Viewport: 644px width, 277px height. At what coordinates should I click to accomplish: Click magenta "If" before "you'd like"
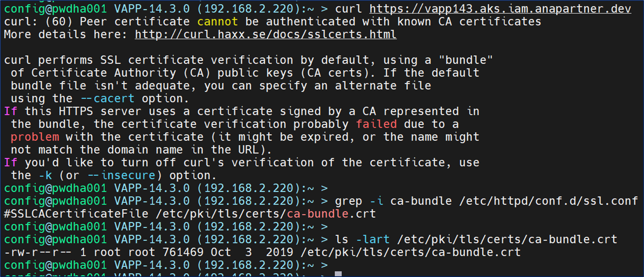[x=11, y=163]
